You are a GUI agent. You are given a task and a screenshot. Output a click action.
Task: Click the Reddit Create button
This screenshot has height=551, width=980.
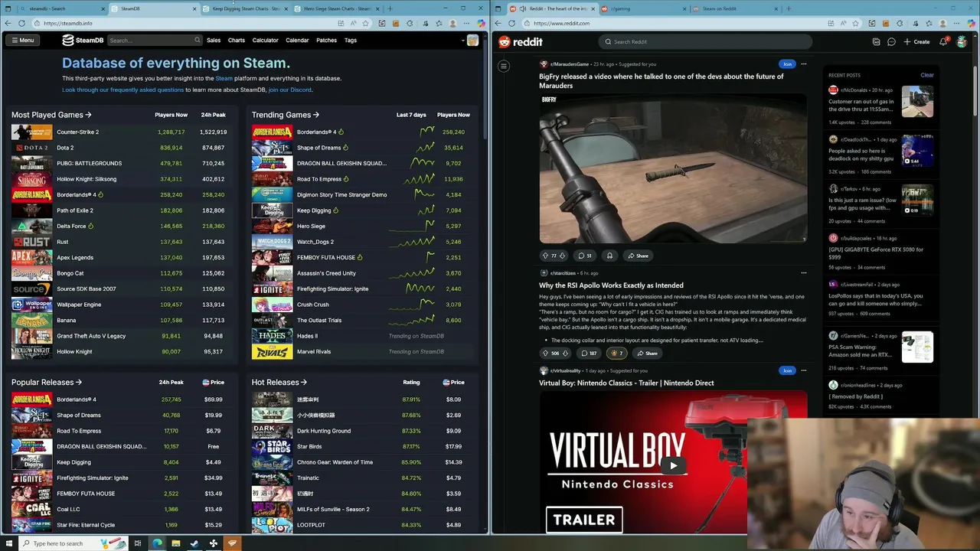pos(916,42)
